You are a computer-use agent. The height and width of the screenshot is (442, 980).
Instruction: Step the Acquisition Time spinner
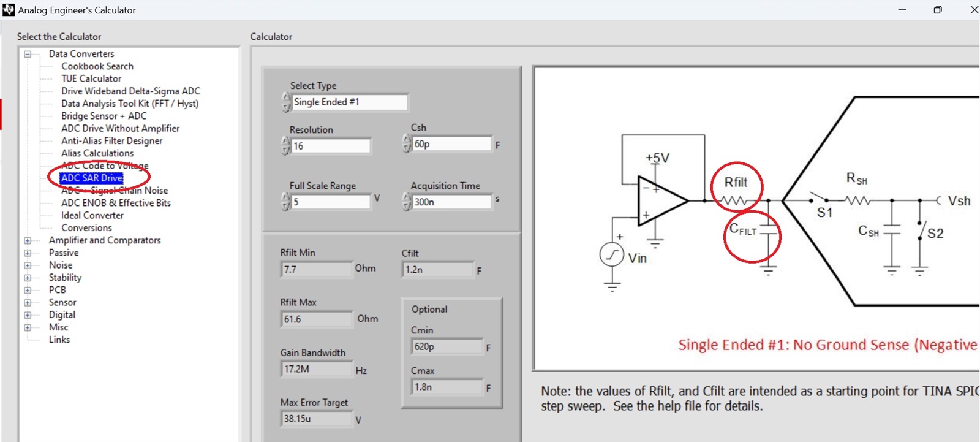coord(407,202)
